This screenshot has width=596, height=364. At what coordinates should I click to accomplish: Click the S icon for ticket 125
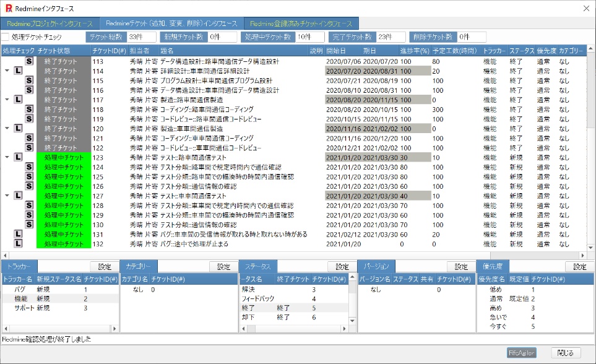coord(29,176)
